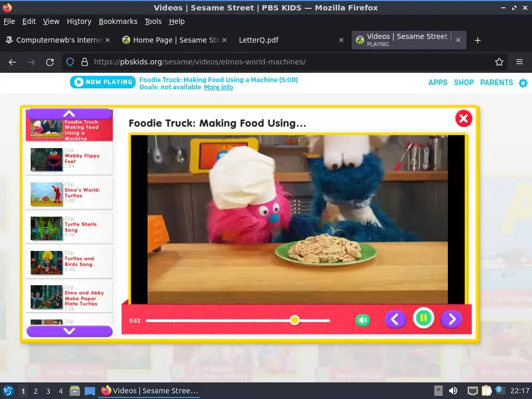Collapse playlist upward with purple up chevron
Image resolution: width=532 pixels, height=399 pixels.
[69, 114]
